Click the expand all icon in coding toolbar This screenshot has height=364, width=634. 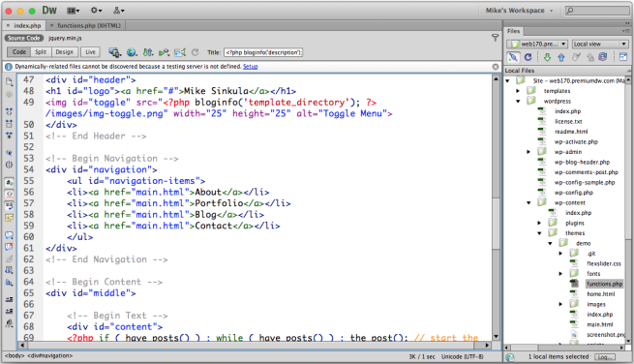(x=9, y=136)
